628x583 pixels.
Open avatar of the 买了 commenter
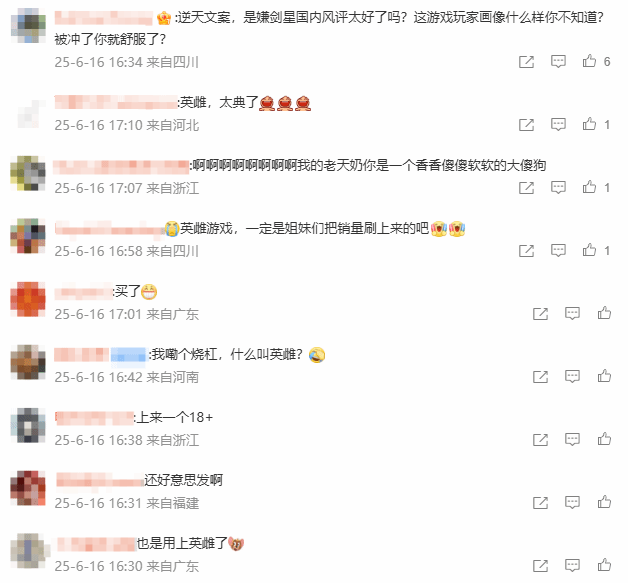[28, 299]
